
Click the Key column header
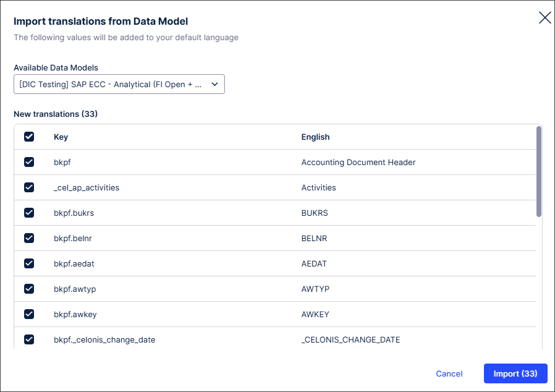[x=60, y=137]
